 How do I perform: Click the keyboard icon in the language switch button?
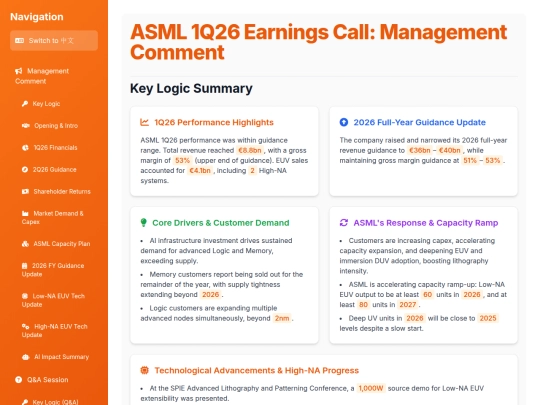20,41
